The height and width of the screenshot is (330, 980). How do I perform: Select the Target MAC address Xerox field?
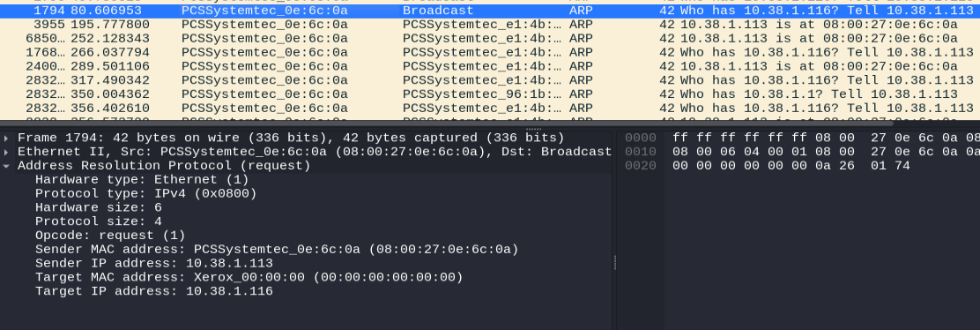coord(307,277)
